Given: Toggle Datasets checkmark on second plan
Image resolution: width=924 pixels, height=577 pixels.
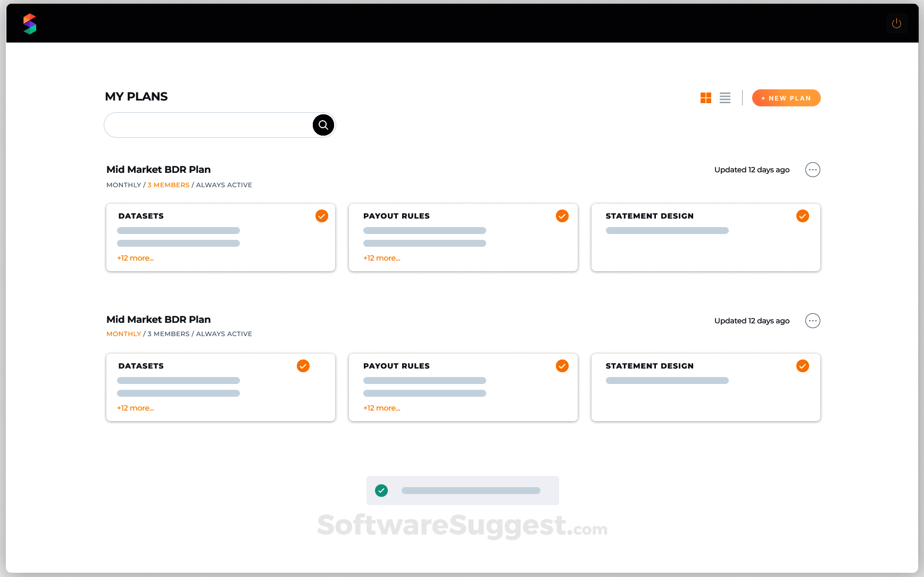Looking at the screenshot, I should (x=303, y=366).
